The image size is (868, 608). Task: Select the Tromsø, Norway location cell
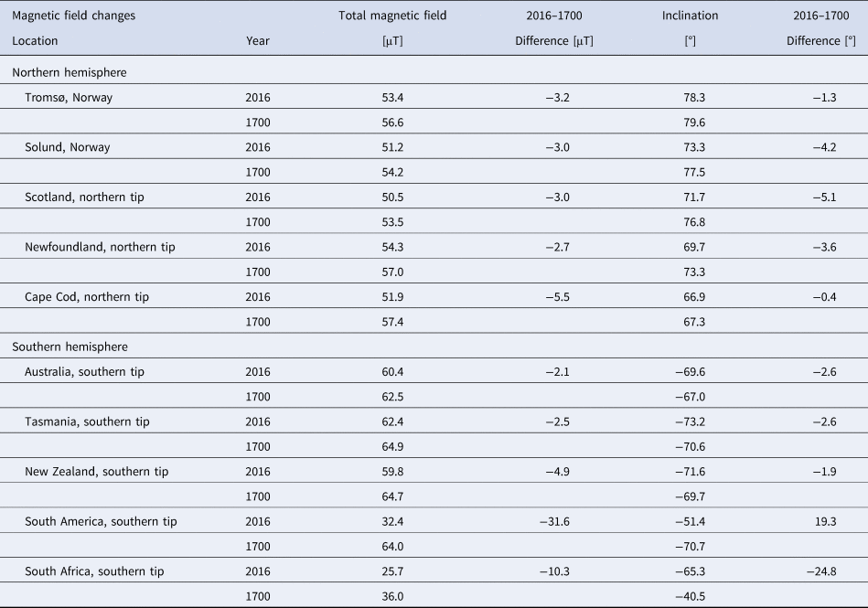pos(69,97)
